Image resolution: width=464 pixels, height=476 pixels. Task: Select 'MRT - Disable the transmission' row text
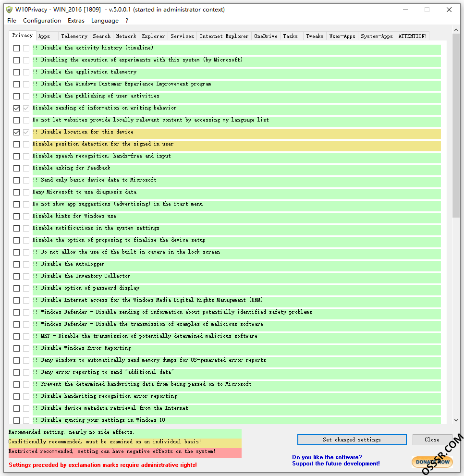coord(145,336)
